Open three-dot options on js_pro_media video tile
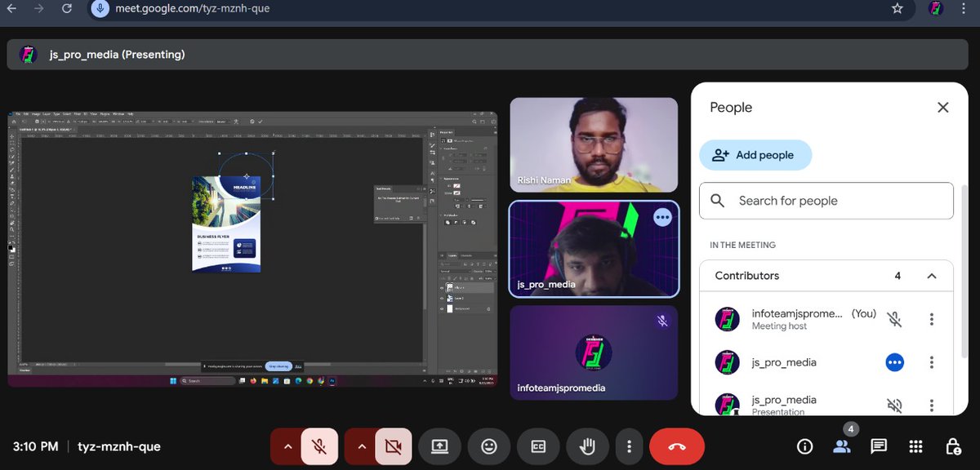The image size is (980, 470). [662, 217]
